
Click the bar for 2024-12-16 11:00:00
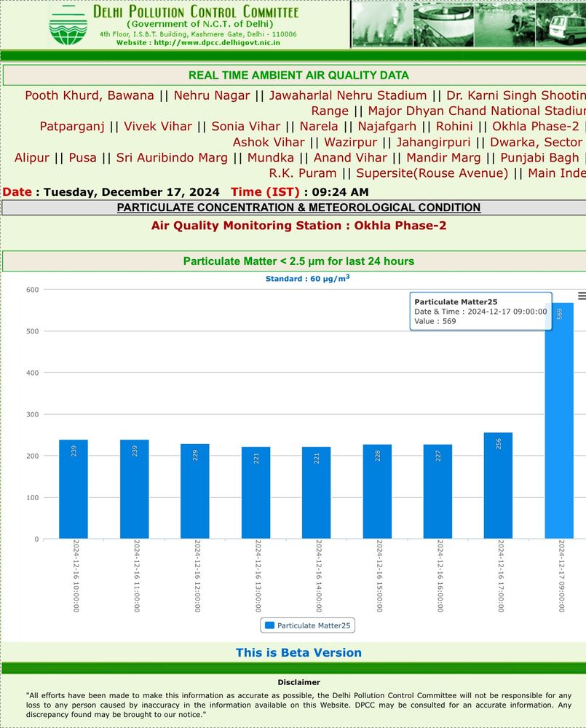point(134,489)
